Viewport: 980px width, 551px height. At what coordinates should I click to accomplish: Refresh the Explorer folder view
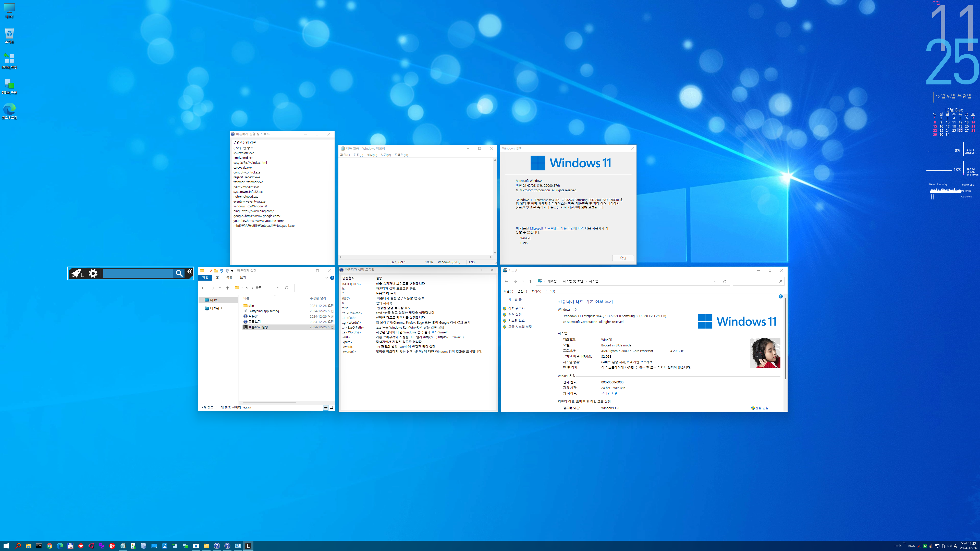click(286, 288)
